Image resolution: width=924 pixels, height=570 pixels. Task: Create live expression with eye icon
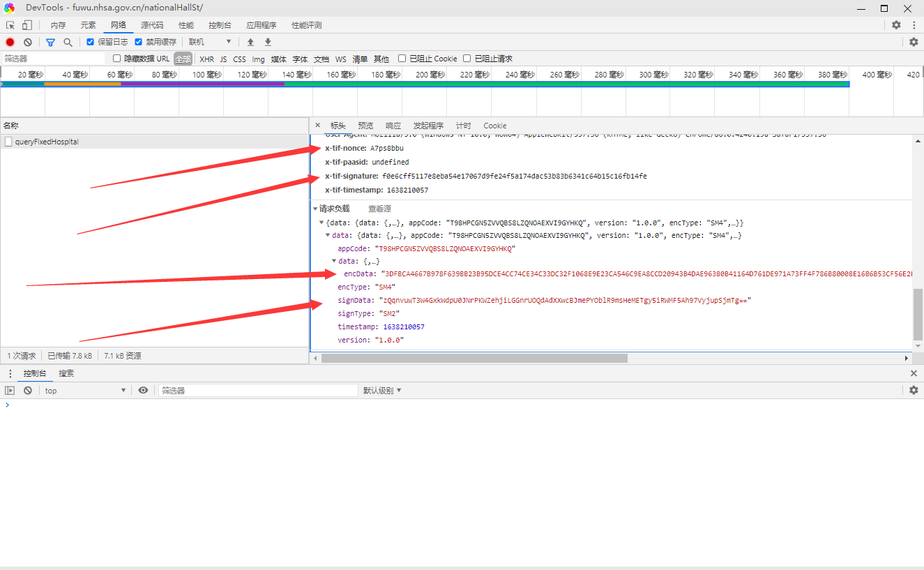[x=143, y=391]
